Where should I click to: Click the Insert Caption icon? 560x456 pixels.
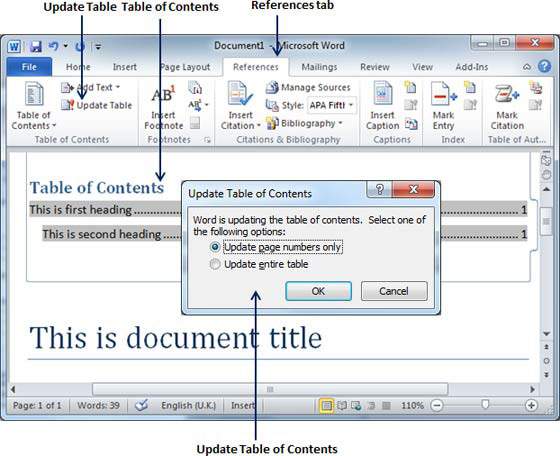click(382, 93)
